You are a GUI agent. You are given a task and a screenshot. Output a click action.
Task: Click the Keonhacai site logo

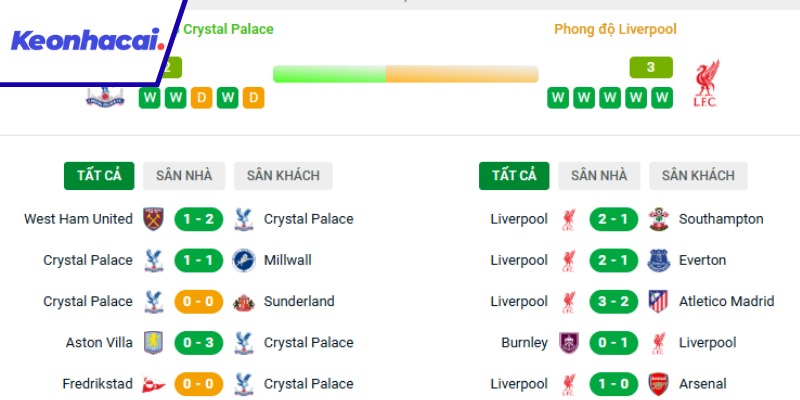pyautogui.click(x=88, y=41)
